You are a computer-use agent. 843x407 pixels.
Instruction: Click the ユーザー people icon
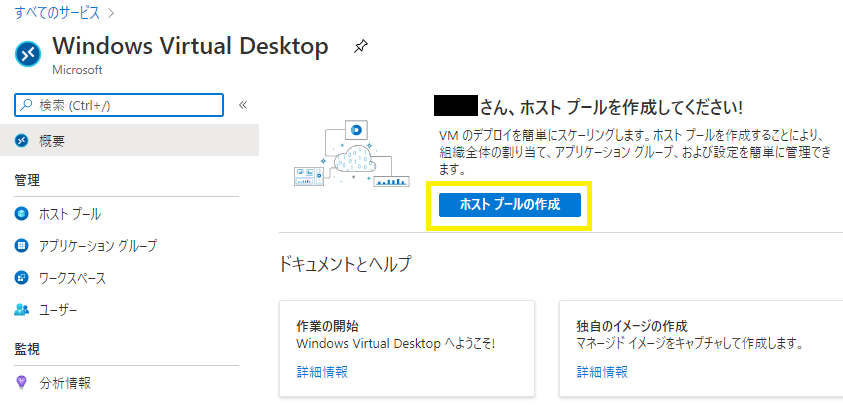click(22, 310)
